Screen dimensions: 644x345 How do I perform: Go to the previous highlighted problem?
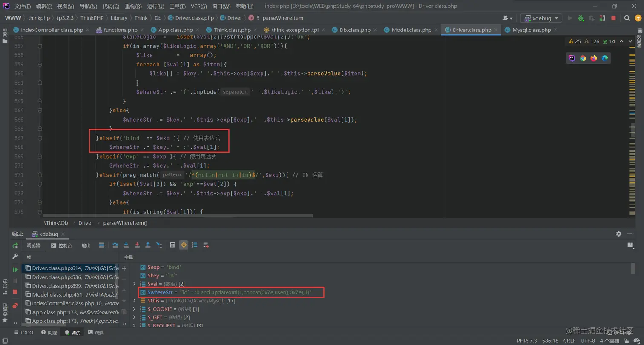tap(621, 41)
